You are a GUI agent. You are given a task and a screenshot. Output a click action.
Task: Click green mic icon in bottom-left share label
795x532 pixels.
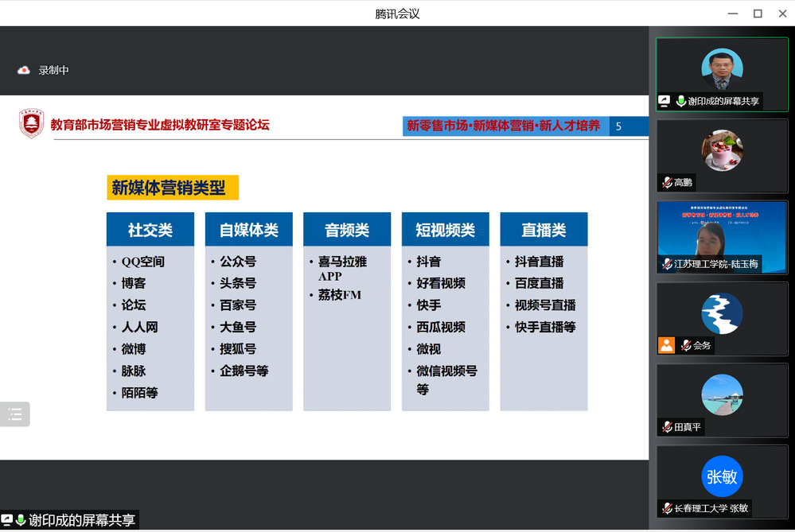[21, 520]
